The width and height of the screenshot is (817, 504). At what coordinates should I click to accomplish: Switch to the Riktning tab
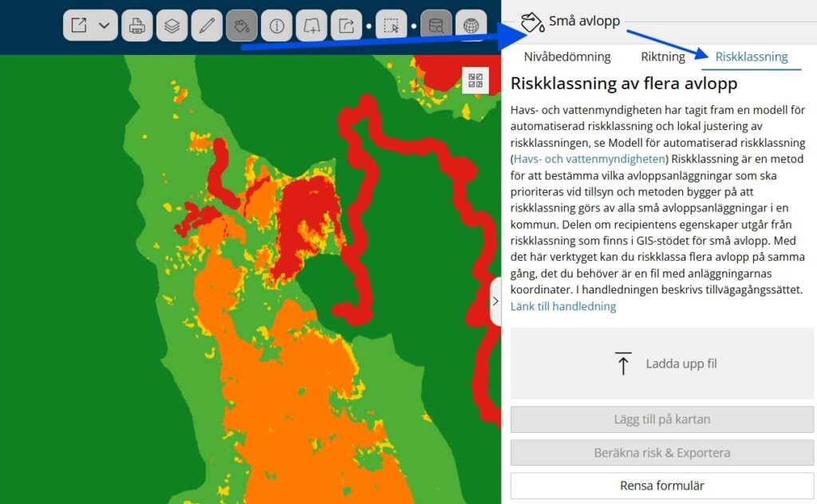click(x=663, y=57)
